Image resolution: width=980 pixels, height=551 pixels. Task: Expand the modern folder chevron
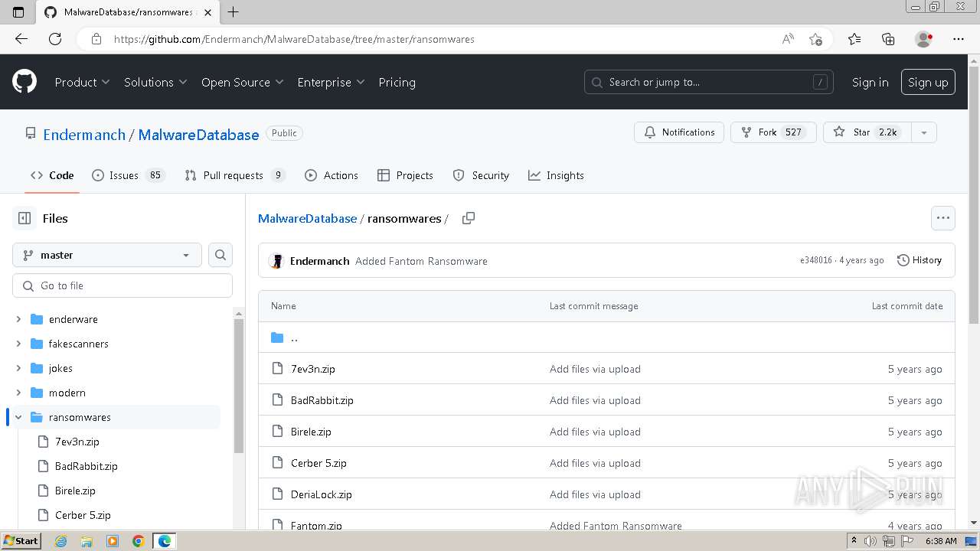click(18, 393)
